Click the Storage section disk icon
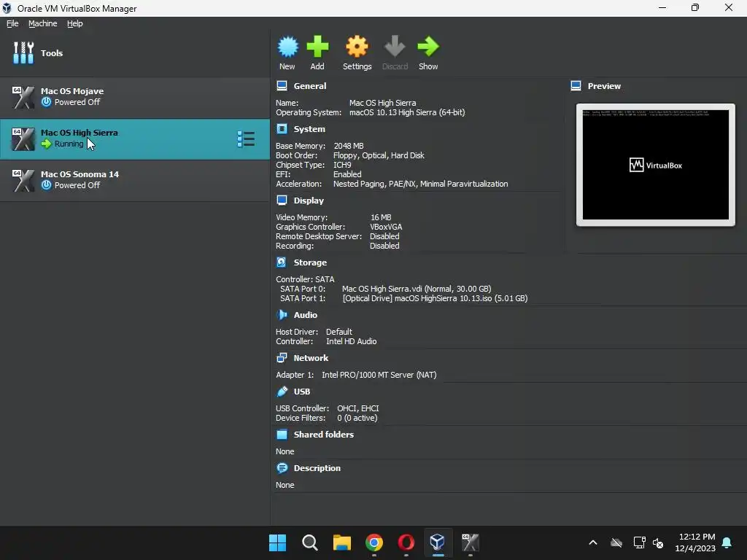This screenshot has height=560, width=747. pyautogui.click(x=282, y=262)
